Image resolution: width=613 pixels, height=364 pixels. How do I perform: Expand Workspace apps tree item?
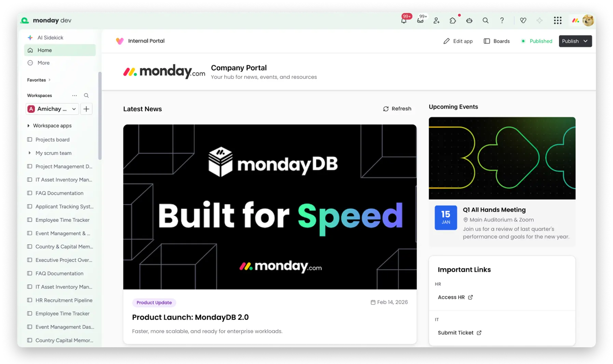coord(28,126)
